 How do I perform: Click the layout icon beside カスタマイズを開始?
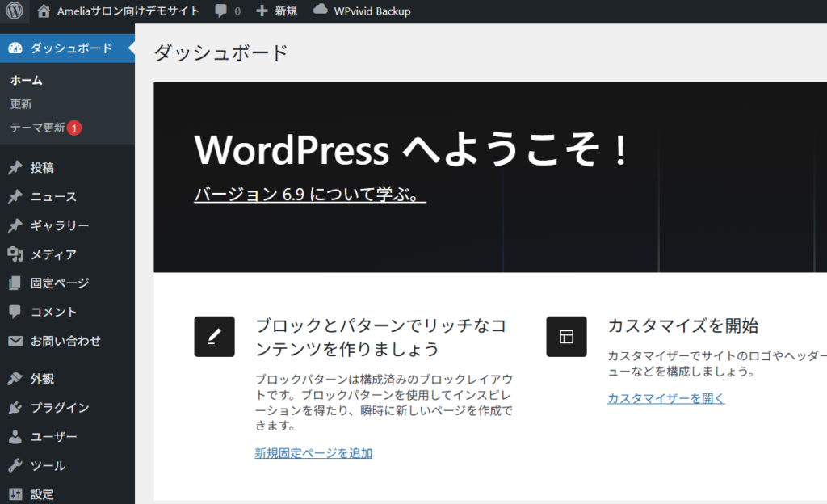[x=566, y=337]
